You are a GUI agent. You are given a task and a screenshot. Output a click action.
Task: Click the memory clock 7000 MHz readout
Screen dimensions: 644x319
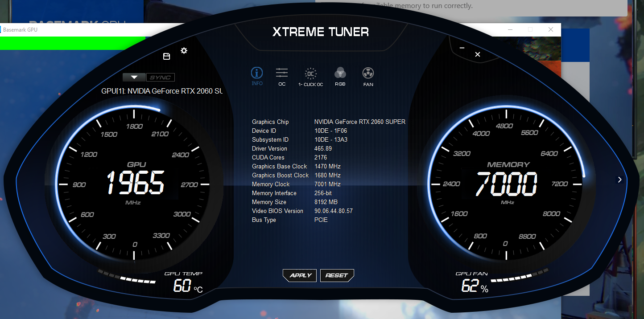[507, 184]
